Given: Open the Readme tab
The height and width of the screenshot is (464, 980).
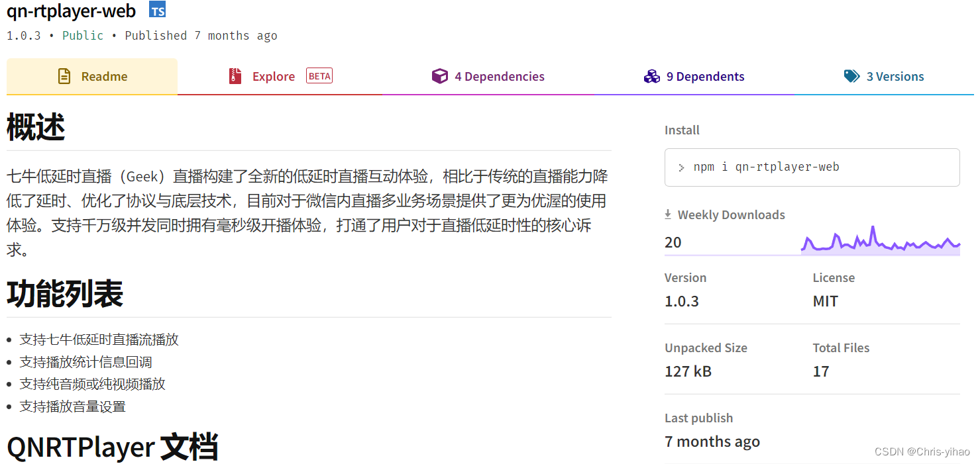Looking at the screenshot, I should pyautogui.click(x=92, y=76).
